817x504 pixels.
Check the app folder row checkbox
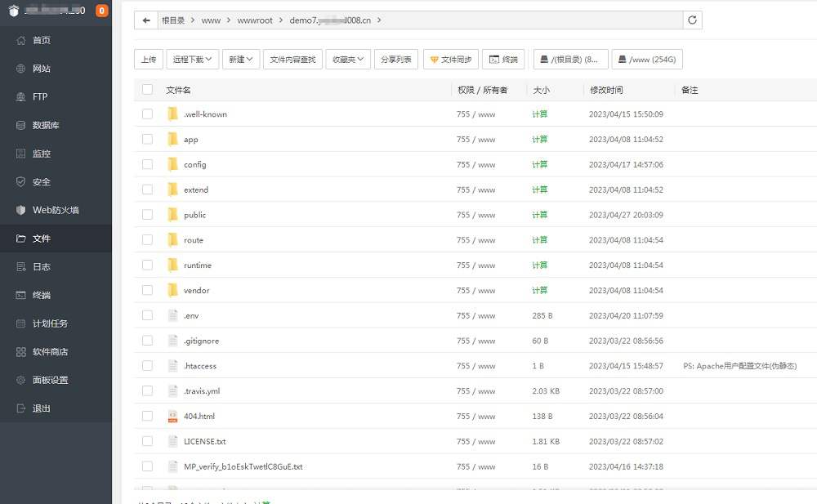(147, 139)
